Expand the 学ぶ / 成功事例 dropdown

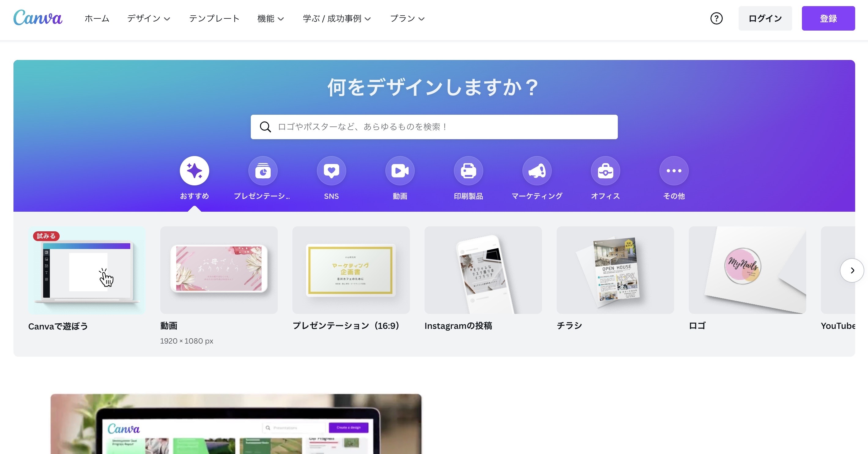coord(337,19)
